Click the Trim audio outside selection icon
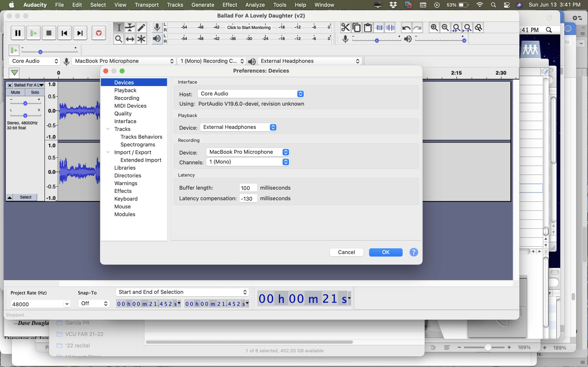 click(x=379, y=28)
